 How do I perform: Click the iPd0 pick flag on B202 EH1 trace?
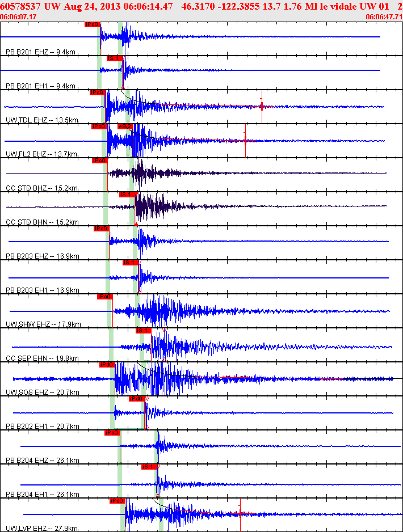137,399
